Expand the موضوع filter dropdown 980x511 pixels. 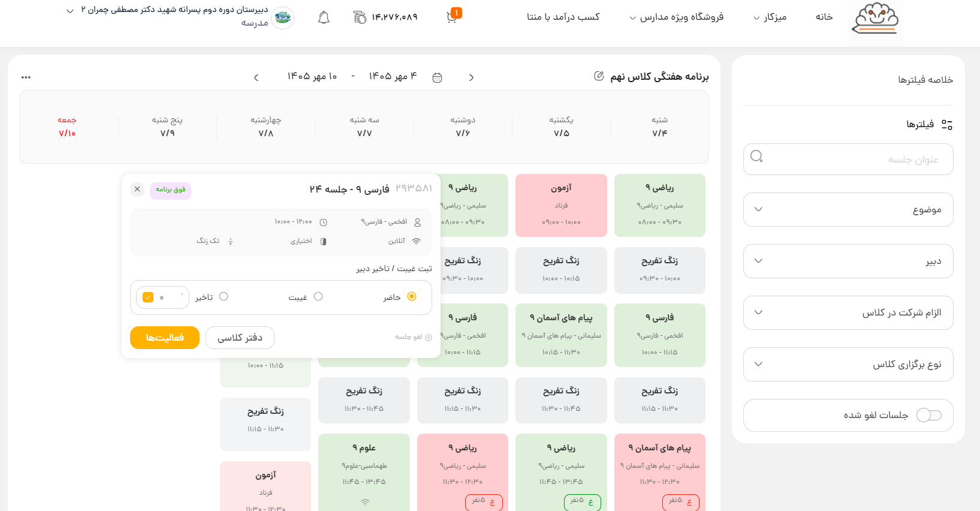pos(848,209)
